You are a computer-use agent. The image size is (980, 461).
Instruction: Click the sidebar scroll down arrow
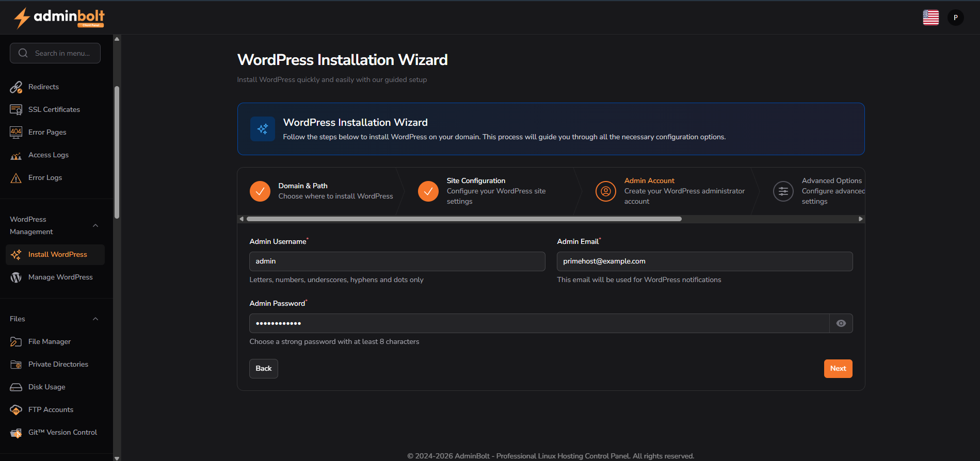point(117,458)
